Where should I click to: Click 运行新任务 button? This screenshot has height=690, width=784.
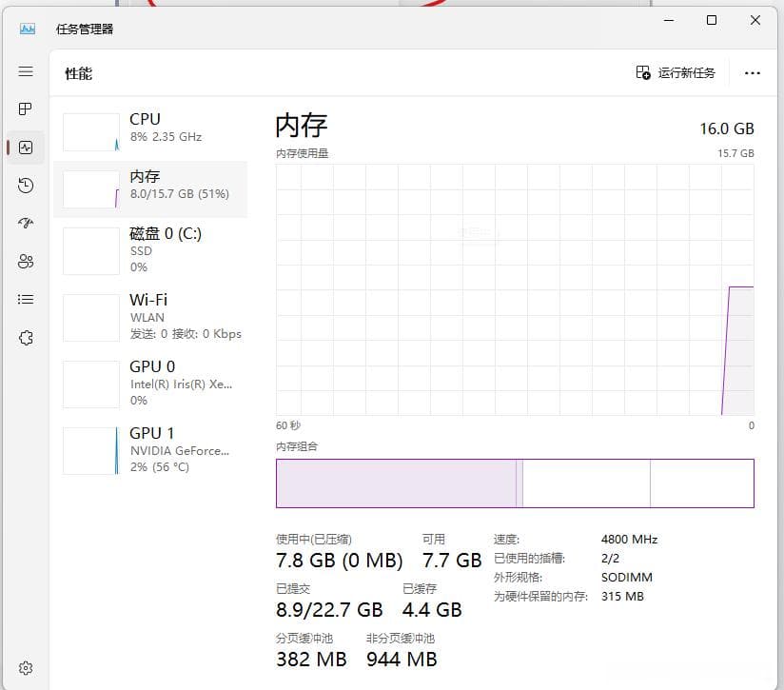(675, 73)
